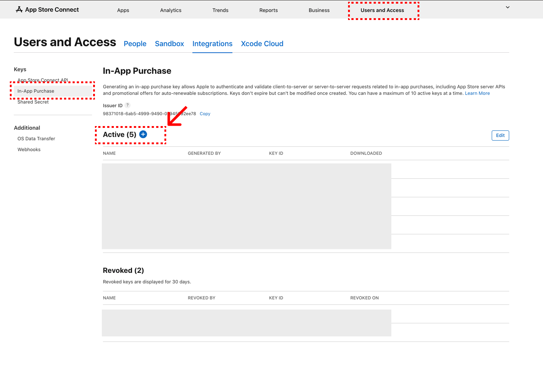The image size is (543, 392).
Task: Click the In-App Purchase page heading
Action: coord(137,71)
